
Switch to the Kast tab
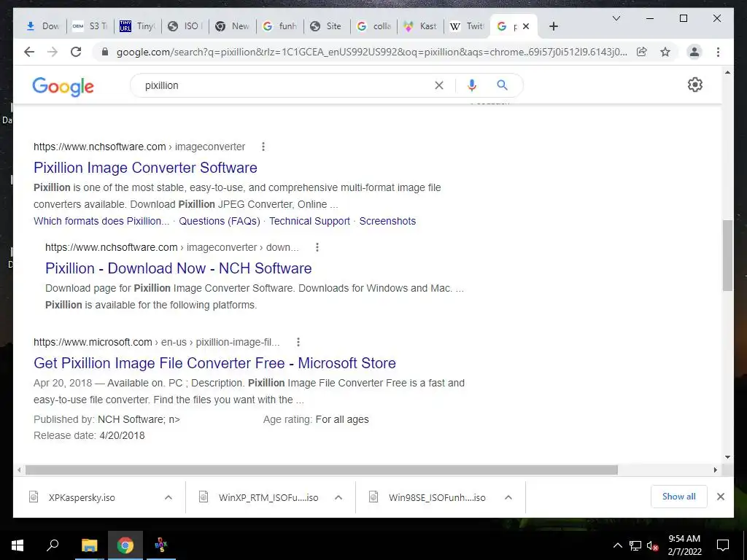tap(421, 26)
